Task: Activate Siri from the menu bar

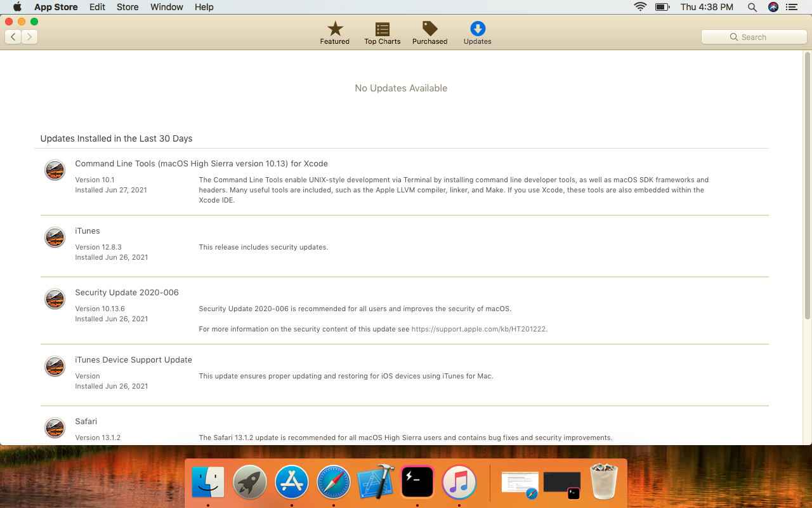Action: click(773, 7)
